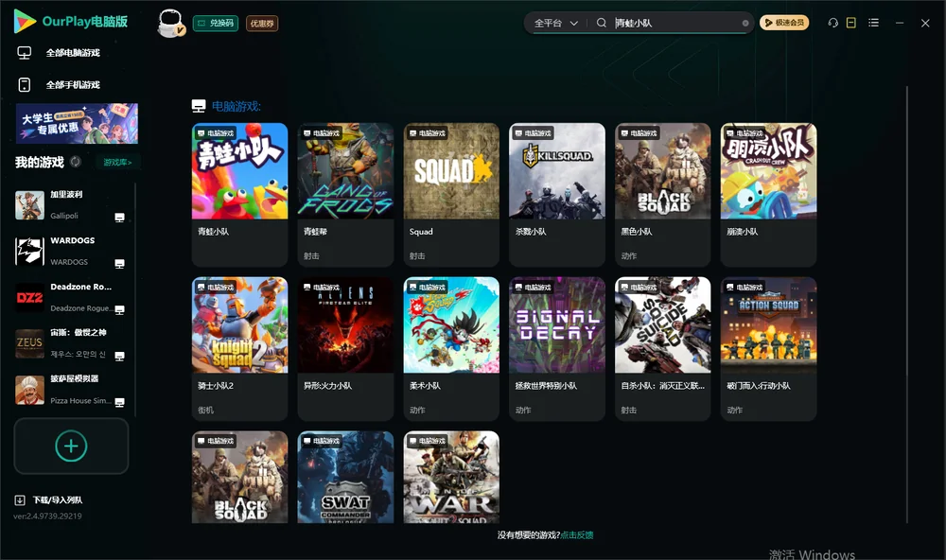This screenshot has height=560, width=946.
Task: Expand the 全平台 platform dropdown
Action: [555, 23]
